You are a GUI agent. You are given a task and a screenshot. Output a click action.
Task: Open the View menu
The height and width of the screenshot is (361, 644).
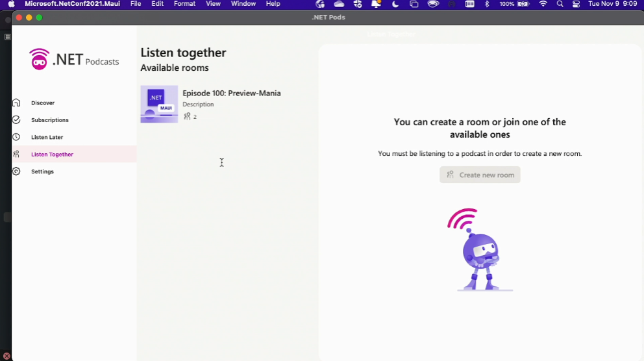pos(213,4)
